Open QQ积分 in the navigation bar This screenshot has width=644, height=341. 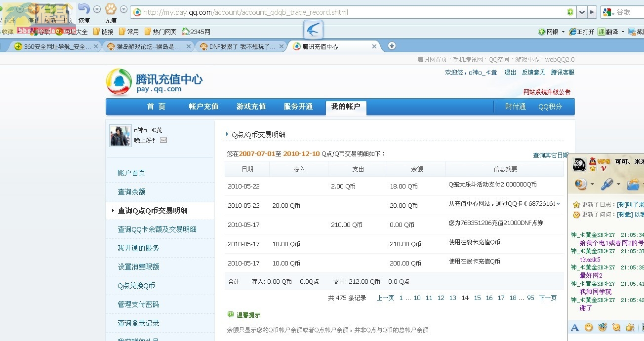coord(550,107)
